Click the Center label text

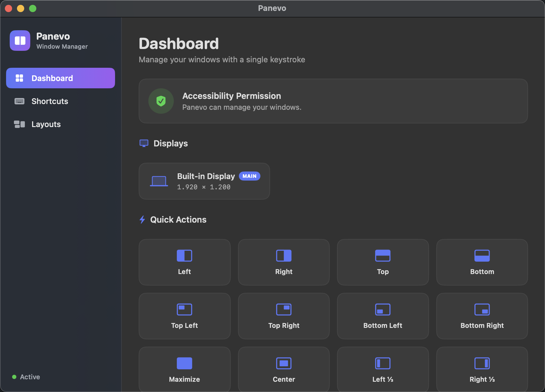click(284, 379)
